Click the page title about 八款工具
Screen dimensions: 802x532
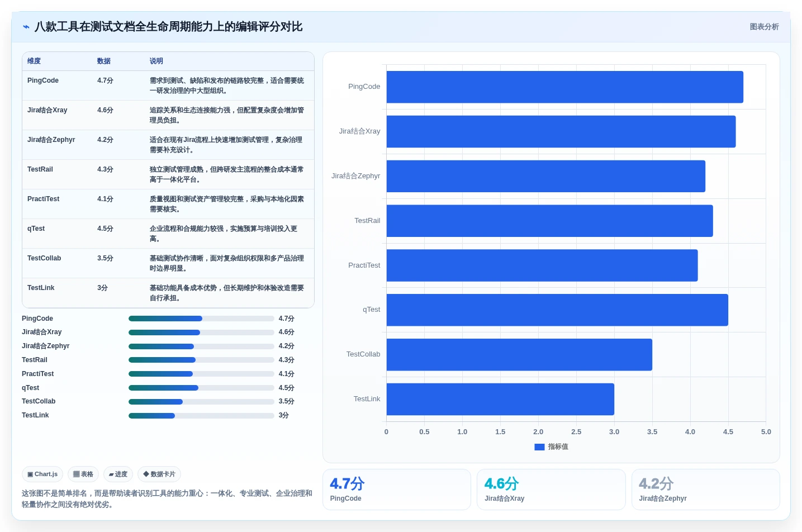click(x=169, y=27)
